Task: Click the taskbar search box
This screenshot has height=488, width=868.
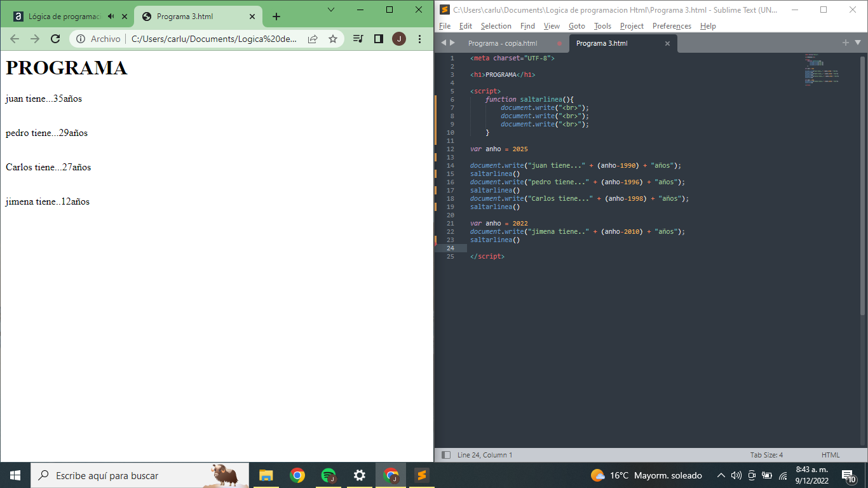Action: [140, 475]
